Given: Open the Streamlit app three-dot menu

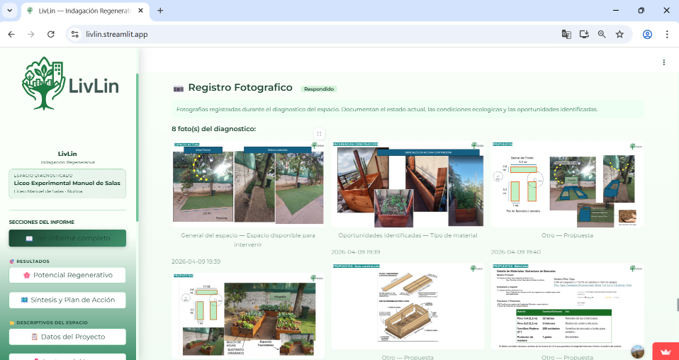Looking at the screenshot, I should (664, 62).
